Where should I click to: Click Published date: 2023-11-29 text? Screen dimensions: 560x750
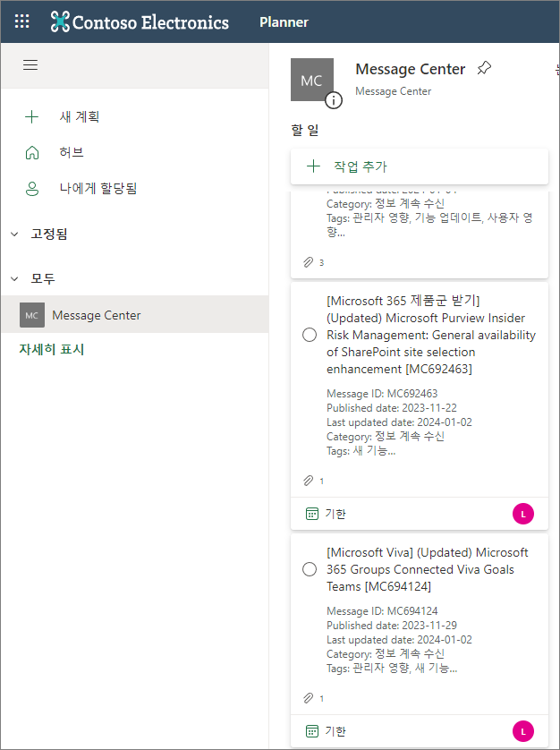pyautogui.click(x=392, y=626)
